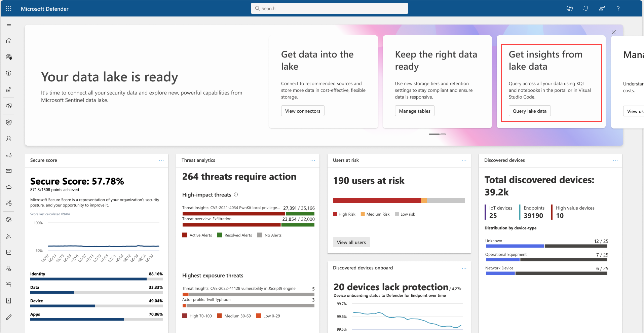This screenshot has width=644, height=333.
Task: Click the IoT devices count 25
Action: pos(493,216)
